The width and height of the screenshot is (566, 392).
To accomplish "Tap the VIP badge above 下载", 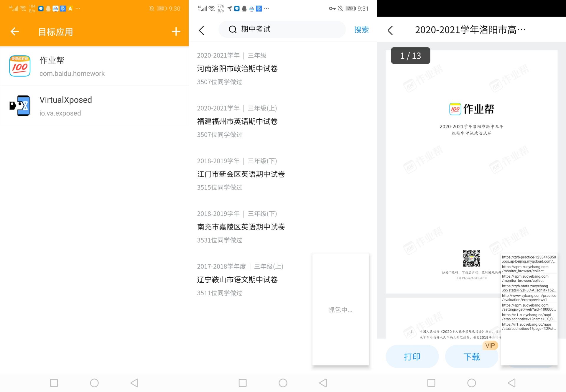I will click(490, 345).
